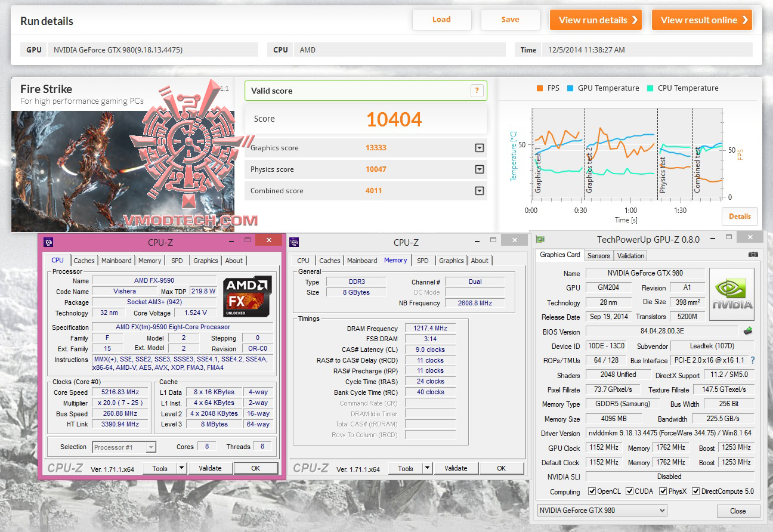Click Close button in GPU-Z

point(738,511)
